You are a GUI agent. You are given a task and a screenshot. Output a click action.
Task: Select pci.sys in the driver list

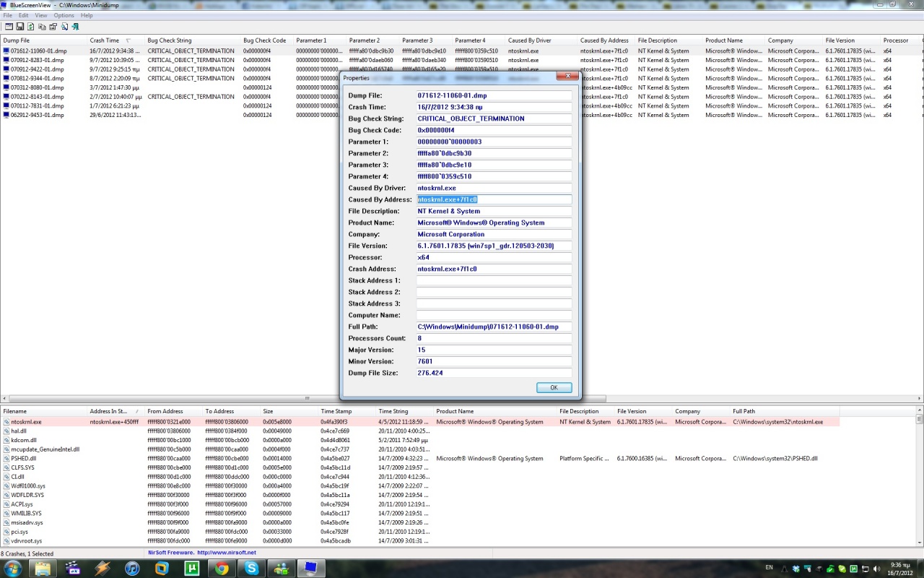tap(20, 531)
